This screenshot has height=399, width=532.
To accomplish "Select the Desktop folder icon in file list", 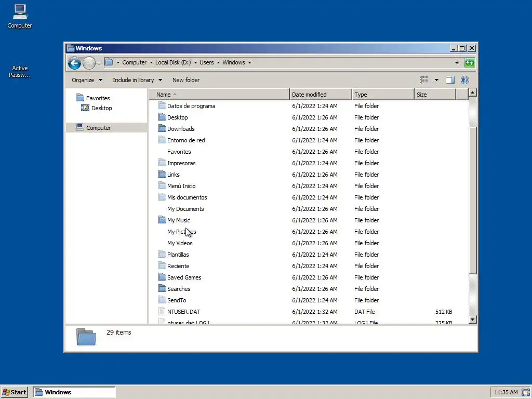I will click(x=162, y=117).
